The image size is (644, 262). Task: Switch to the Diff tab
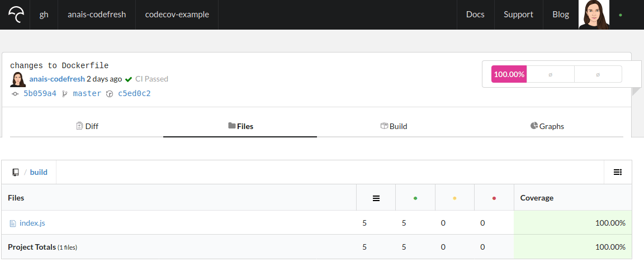(87, 126)
